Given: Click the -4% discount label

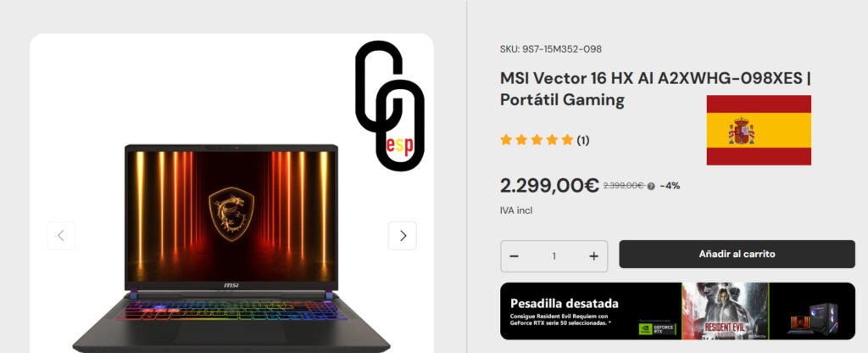Looking at the screenshot, I should click(670, 186).
